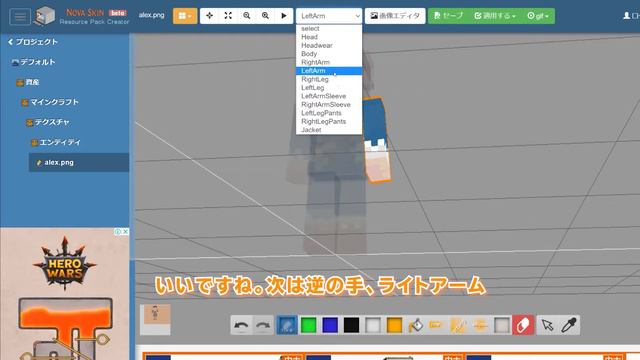Expand the マインクラフト folder
The width and height of the screenshot is (640, 360).
pyautogui.click(x=50, y=102)
